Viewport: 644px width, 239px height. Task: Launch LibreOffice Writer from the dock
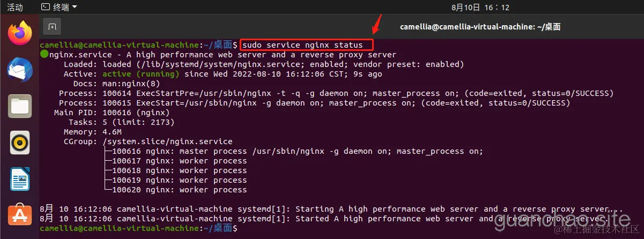click(20, 179)
